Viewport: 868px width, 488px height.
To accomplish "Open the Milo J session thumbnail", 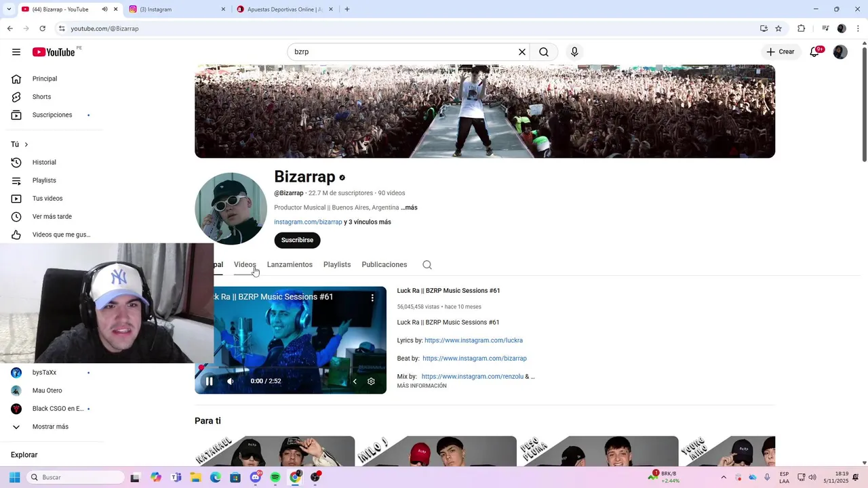I will click(436, 451).
